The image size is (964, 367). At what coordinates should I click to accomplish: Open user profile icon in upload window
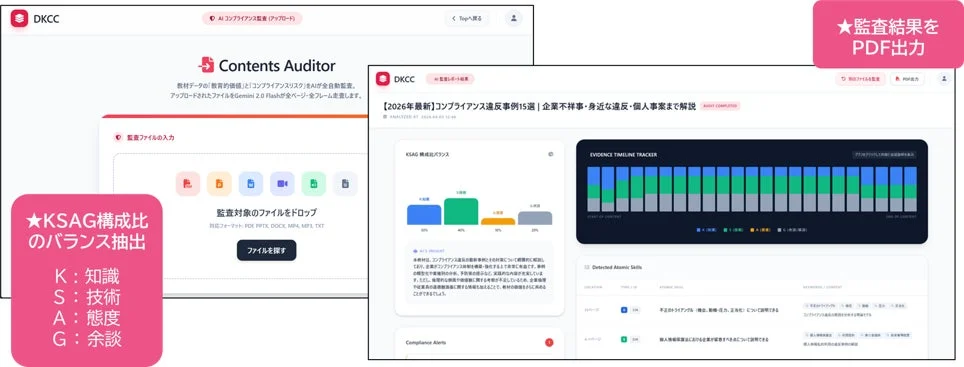click(x=513, y=18)
